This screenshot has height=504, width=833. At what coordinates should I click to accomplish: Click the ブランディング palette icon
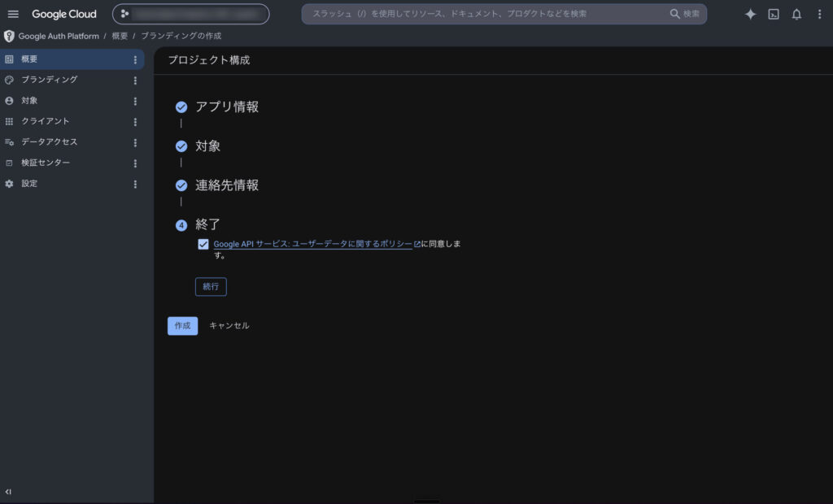9,80
